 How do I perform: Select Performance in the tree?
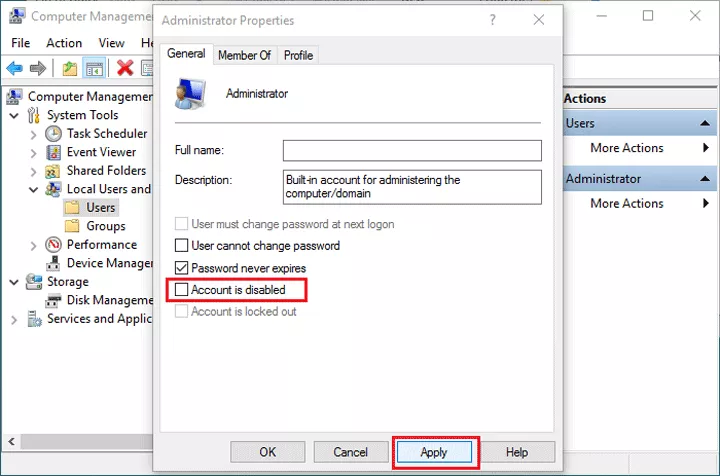pos(102,245)
